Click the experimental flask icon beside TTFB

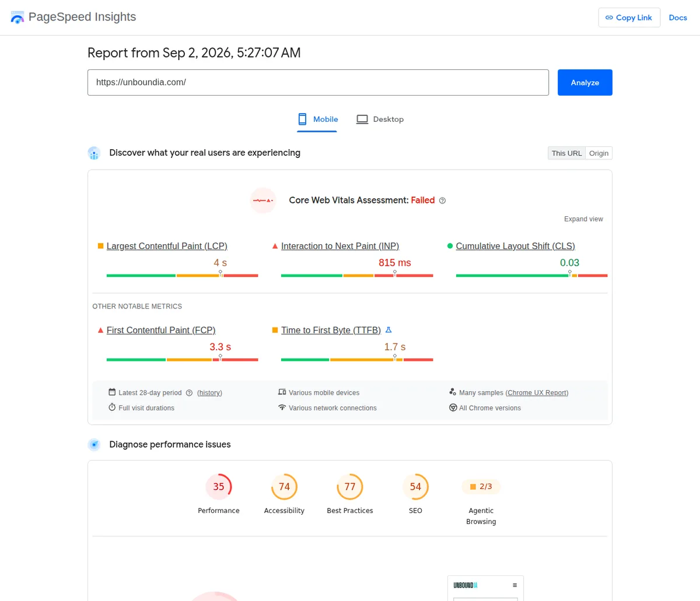pos(388,330)
